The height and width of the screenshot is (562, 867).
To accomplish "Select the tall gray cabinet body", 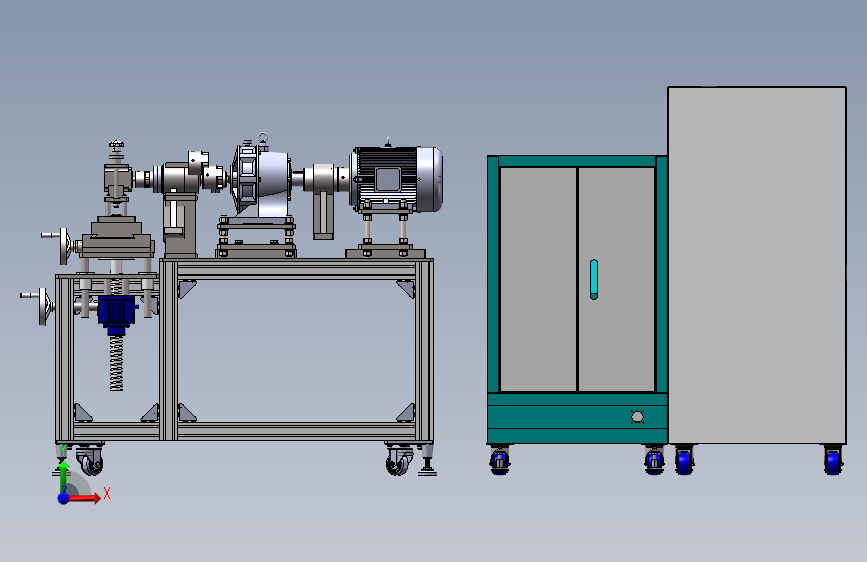I will tap(757, 265).
